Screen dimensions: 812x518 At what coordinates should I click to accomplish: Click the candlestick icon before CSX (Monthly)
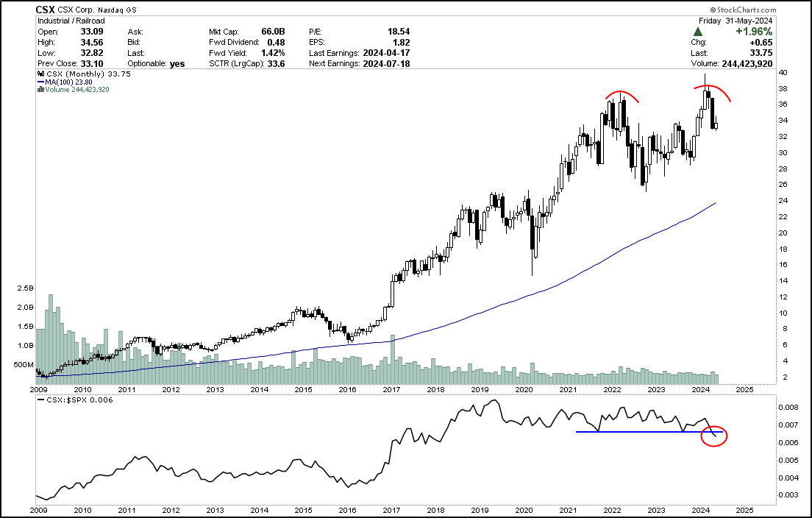(41, 74)
